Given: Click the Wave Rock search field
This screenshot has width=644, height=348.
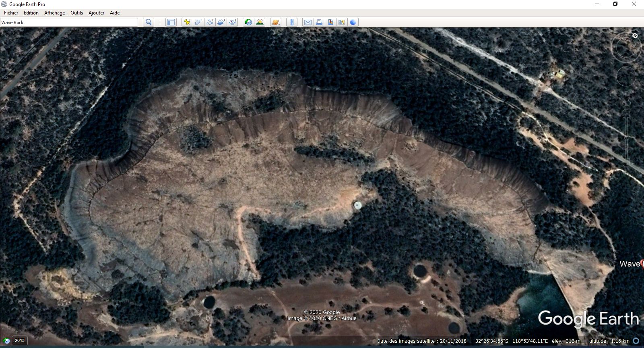Looking at the screenshot, I should (x=69, y=22).
